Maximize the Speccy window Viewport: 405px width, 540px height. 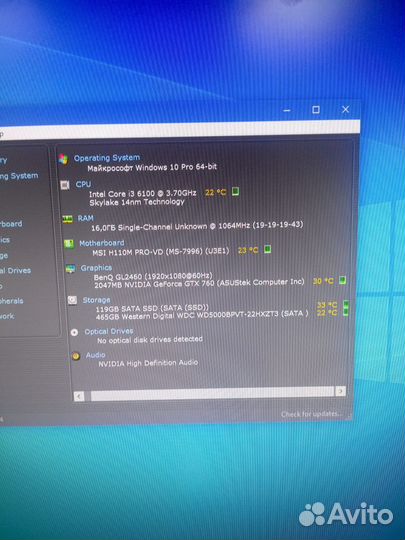click(316, 110)
